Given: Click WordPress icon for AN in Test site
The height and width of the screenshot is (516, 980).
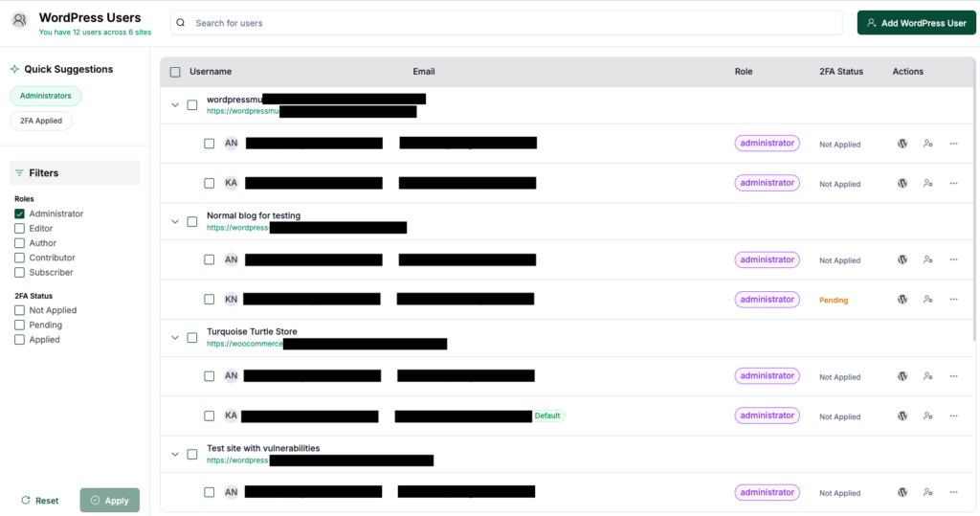Looking at the screenshot, I should click(902, 492).
